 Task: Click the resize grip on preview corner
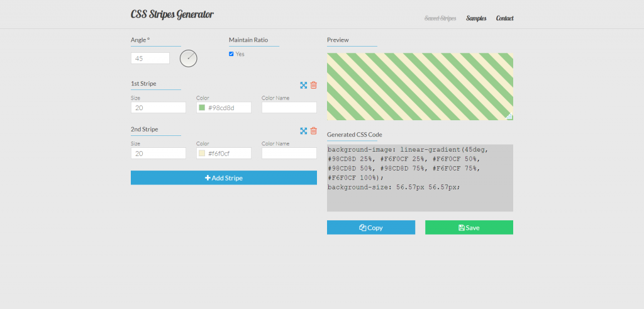click(x=509, y=116)
